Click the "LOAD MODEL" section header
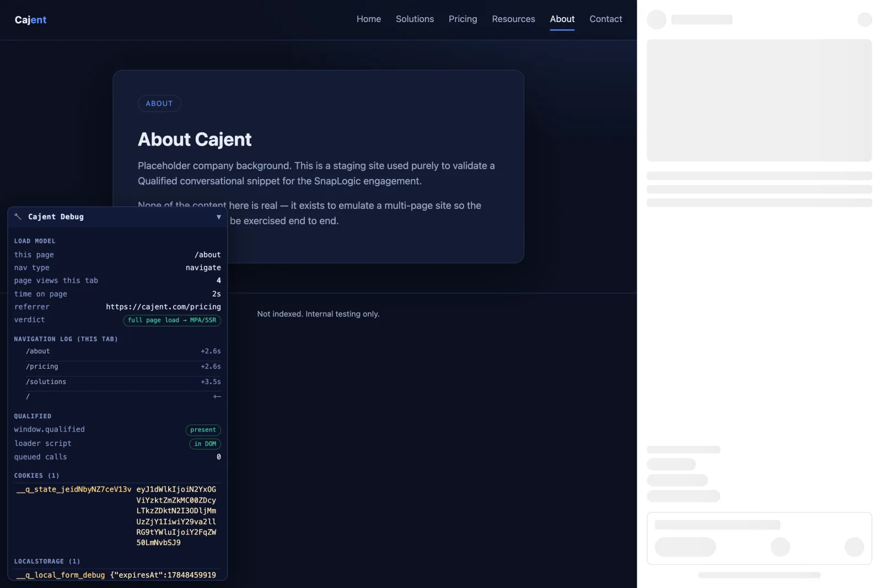This screenshot has height=588, width=882. point(35,241)
